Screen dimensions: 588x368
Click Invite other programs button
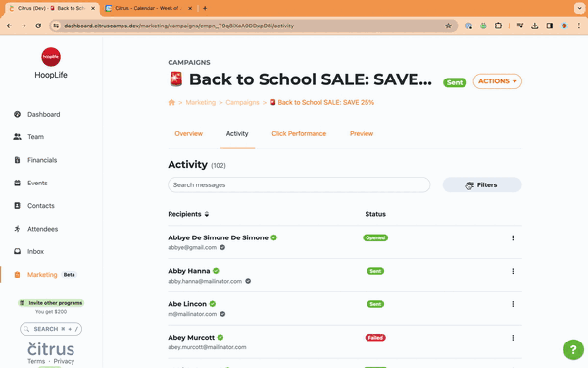51,303
